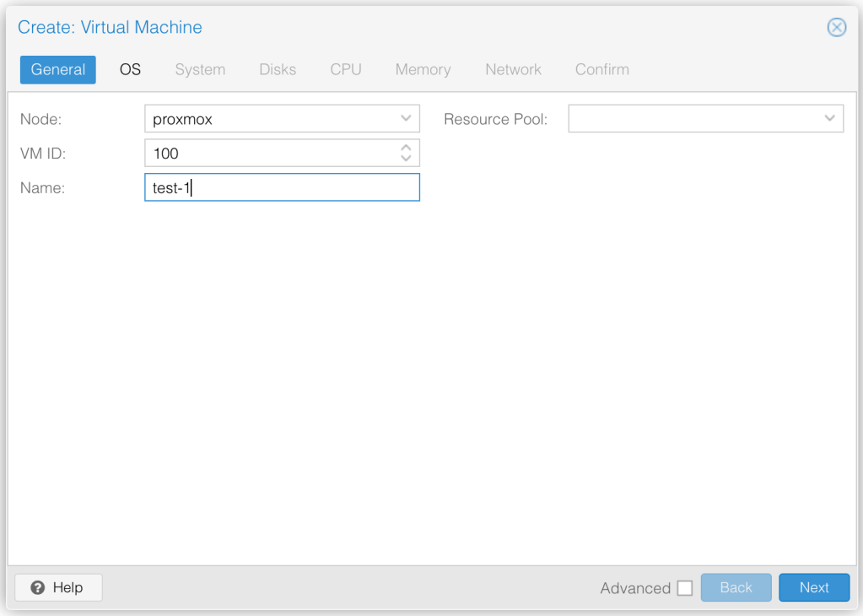Select the Disks tab
Image resolution: width=863 pixels, height=616 pixels.
pos(278,70)
